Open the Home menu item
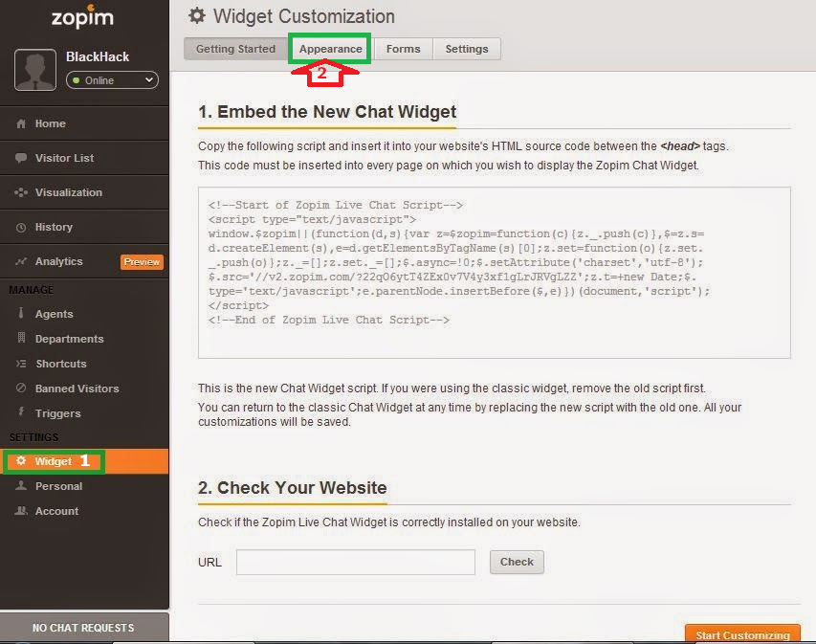Screen dimensions: 816x644 (x=84, y=123)
